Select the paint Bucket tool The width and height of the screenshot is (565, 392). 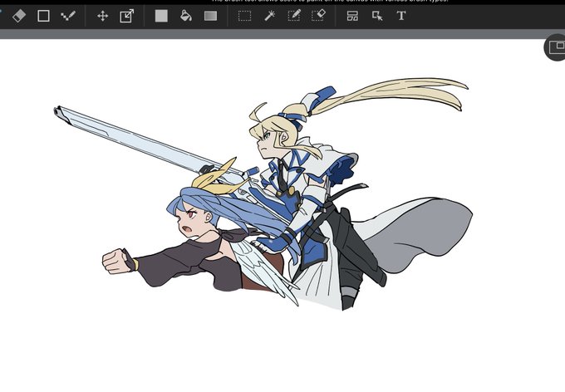coord(185,16)
